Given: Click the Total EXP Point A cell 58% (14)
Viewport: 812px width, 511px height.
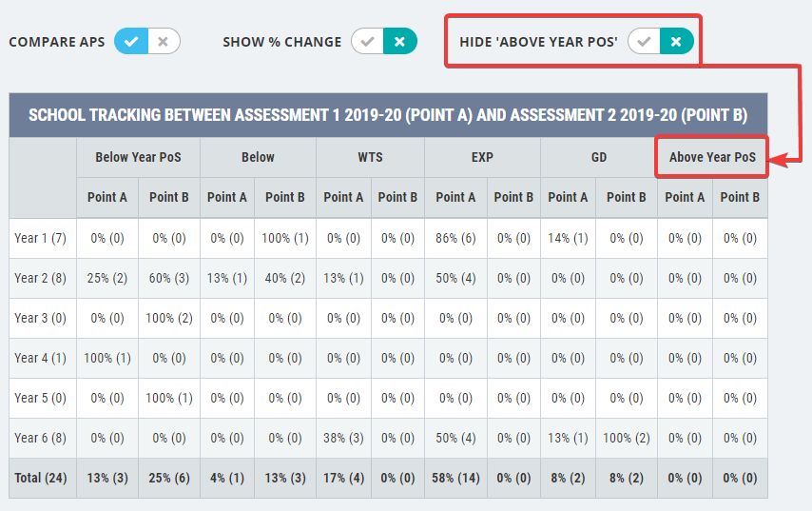Looking at the screenshot, I should coord(455,478).
